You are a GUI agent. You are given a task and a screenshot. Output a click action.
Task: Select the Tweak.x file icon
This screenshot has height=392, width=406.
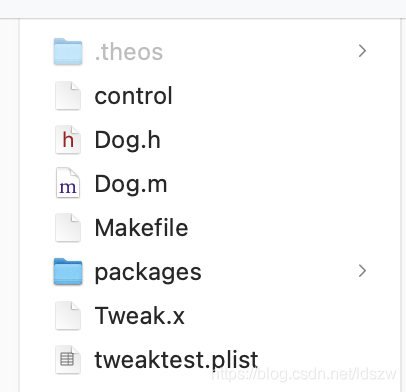(x=68, y=315)
